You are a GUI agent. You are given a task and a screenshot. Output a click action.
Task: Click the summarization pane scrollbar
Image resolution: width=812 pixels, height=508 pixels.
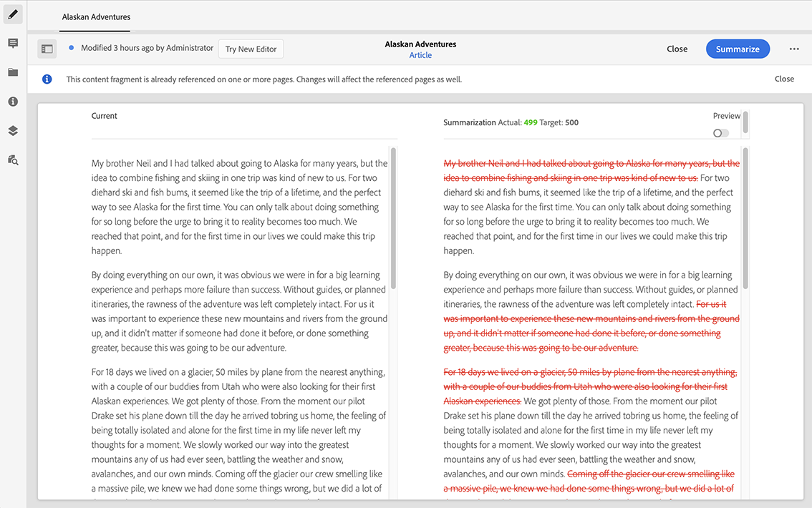click(745, 218)
